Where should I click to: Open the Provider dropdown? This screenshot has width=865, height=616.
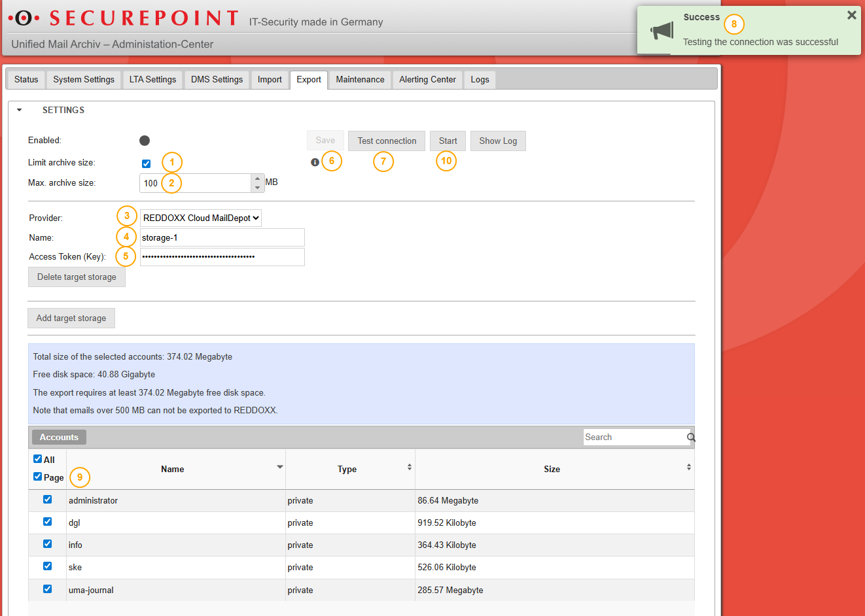tap(200, 218)
